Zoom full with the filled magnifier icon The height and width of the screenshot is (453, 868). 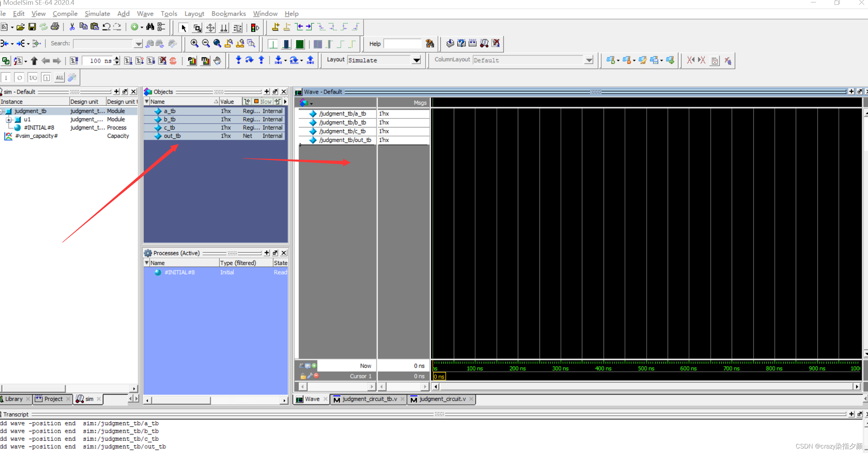coord(217,43)
